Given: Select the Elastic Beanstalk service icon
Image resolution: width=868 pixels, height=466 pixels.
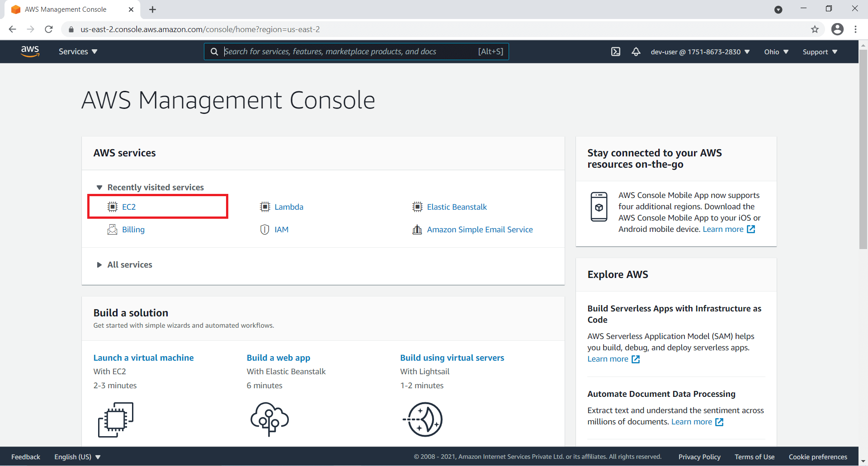Looking at the screenshot, I should point(417,207).
